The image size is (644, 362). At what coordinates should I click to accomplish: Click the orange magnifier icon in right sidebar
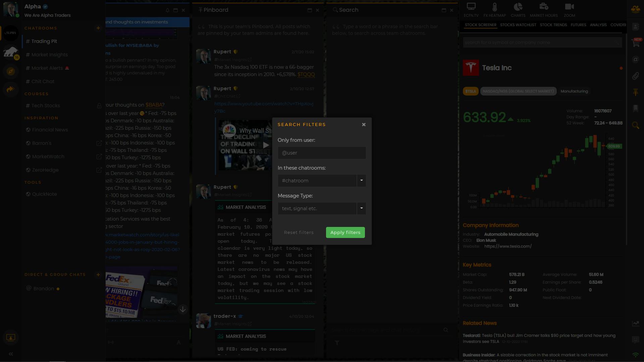pyautogui.click(x=636, y=125)
